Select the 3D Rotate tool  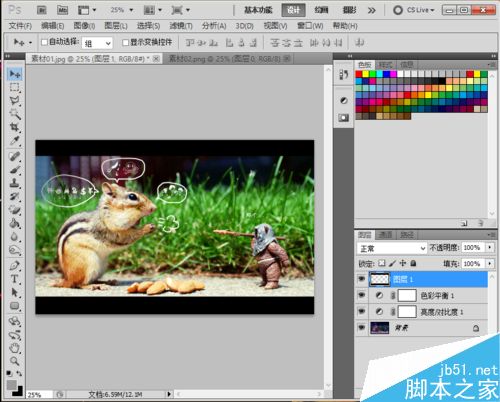15,321
